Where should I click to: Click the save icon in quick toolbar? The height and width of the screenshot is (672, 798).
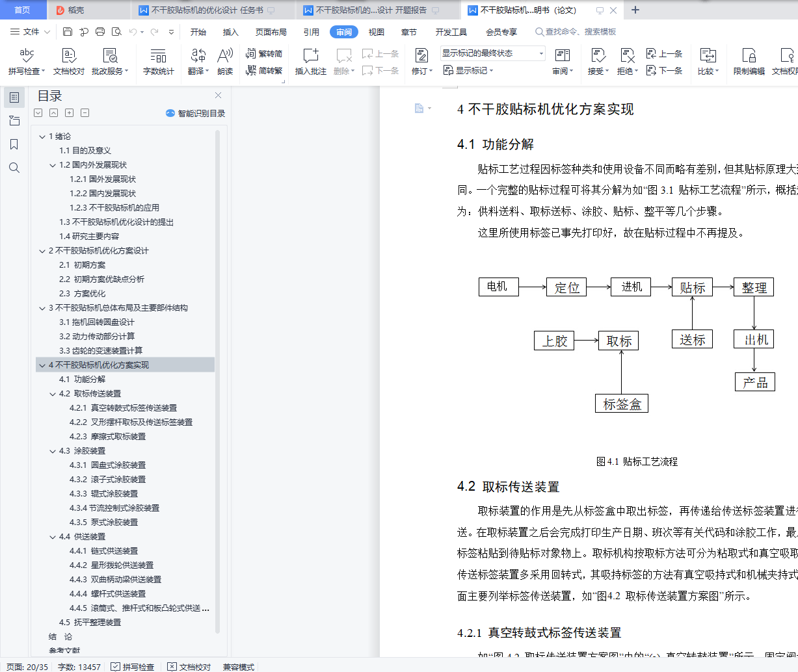[68, 32]
